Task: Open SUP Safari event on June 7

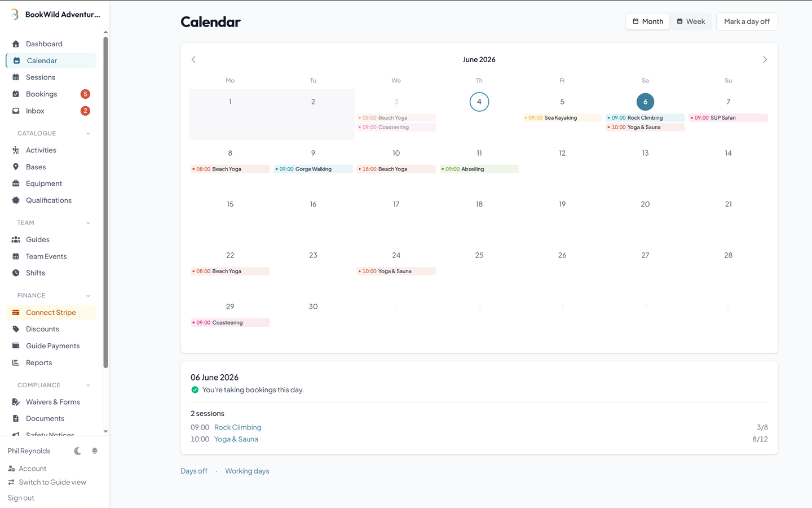Action: tap(728, 118)
